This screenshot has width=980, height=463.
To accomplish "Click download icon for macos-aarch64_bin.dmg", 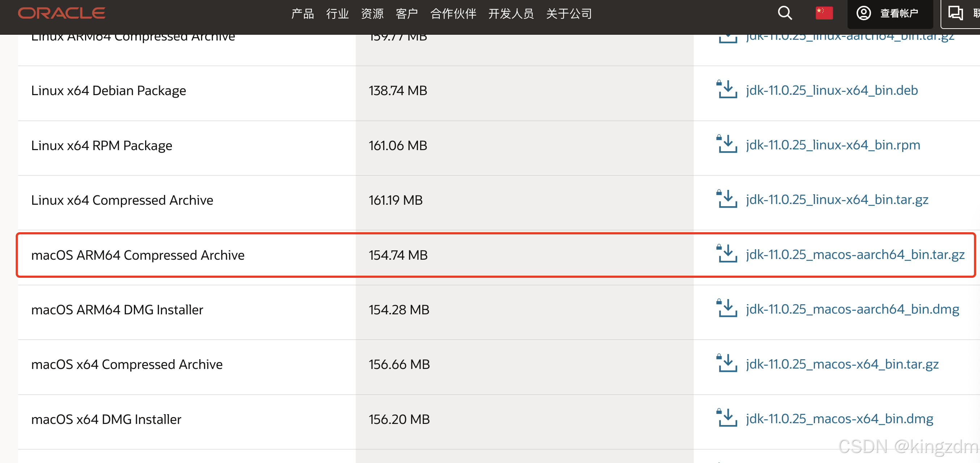I will coord(727,309).
